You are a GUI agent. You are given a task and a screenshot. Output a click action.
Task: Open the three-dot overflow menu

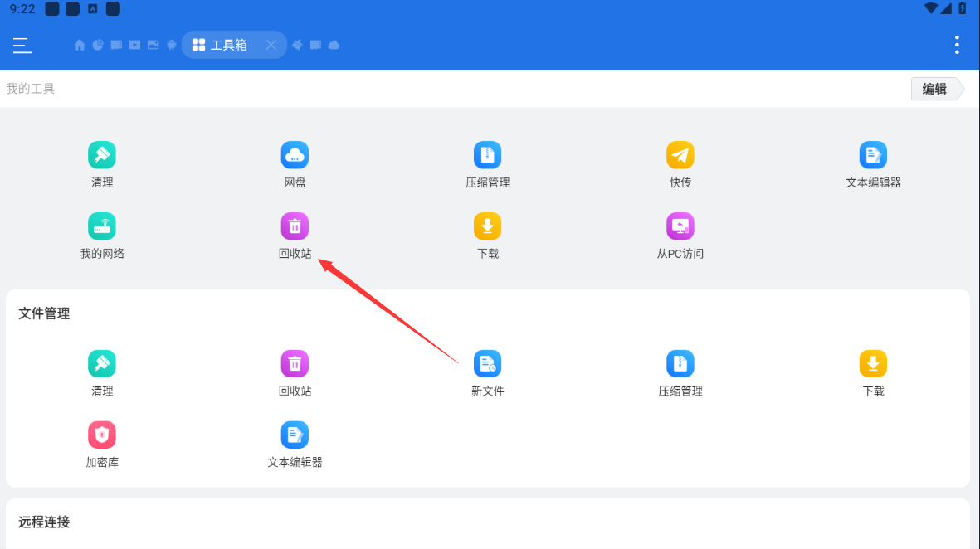[x=956, y=45]
